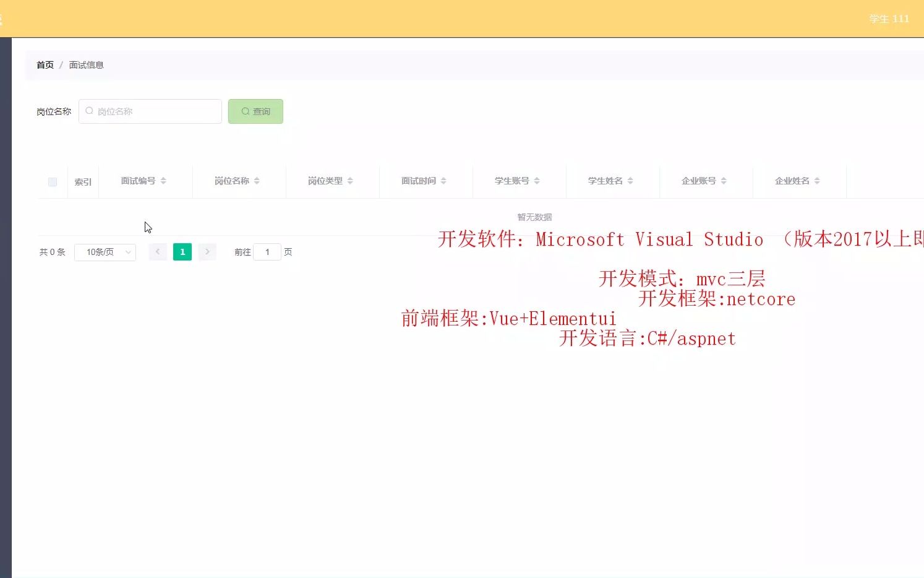Open the 10条/页 page size dropdown
Screen dimensions: 924x578
pos(105,252)
